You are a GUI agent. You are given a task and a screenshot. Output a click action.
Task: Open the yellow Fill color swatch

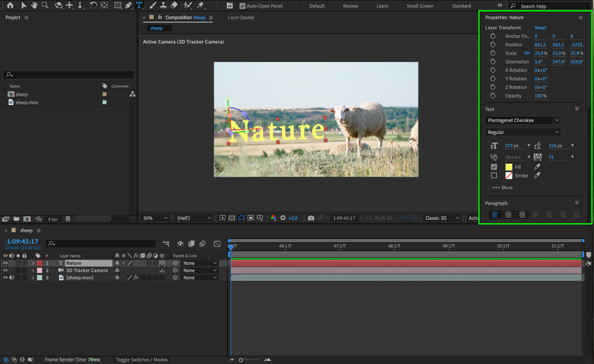click(x=508, y=167)
